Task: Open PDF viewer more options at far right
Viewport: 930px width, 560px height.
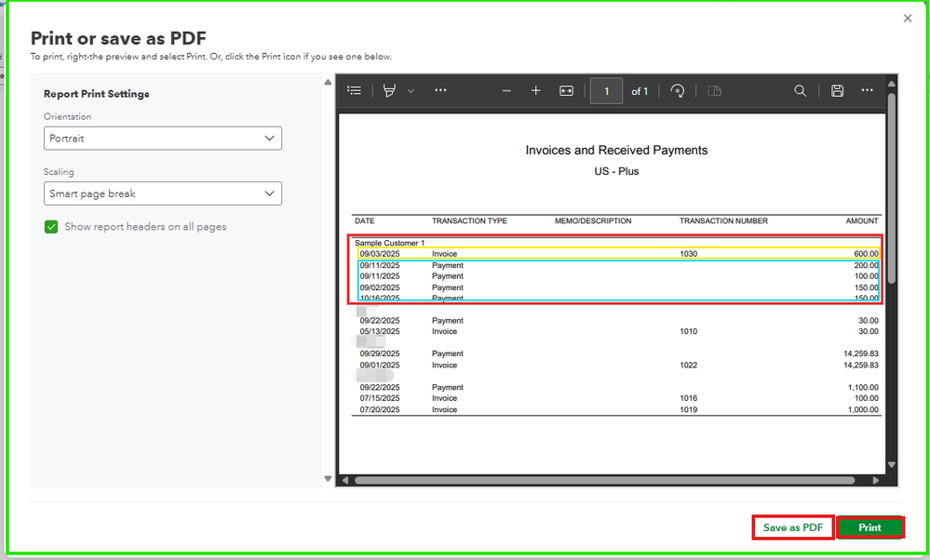Action: coord(867,90)
